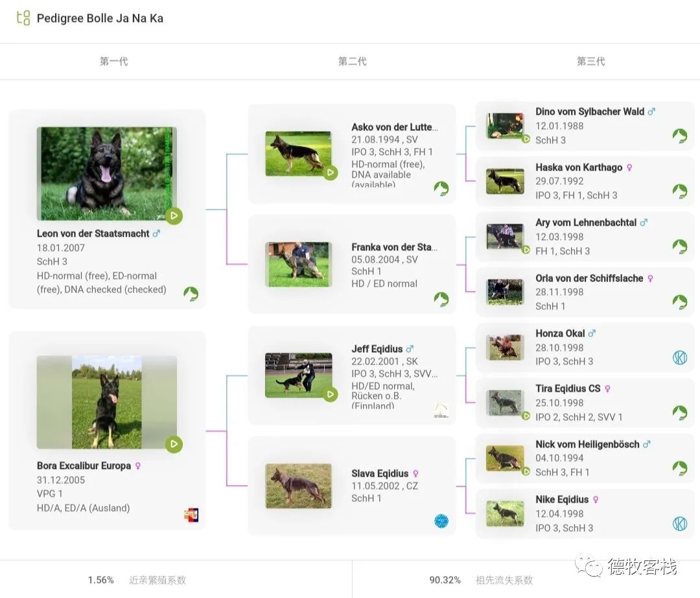700x598 pixels.
Task: Click the 1.56% inbreeding coefficient value
Action: pos(101,580)
